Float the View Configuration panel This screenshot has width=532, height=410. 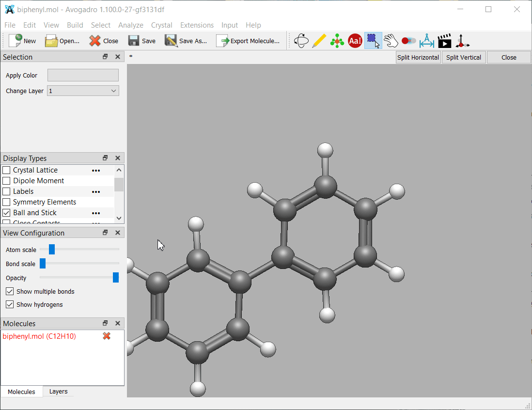(x=105, y=233)
